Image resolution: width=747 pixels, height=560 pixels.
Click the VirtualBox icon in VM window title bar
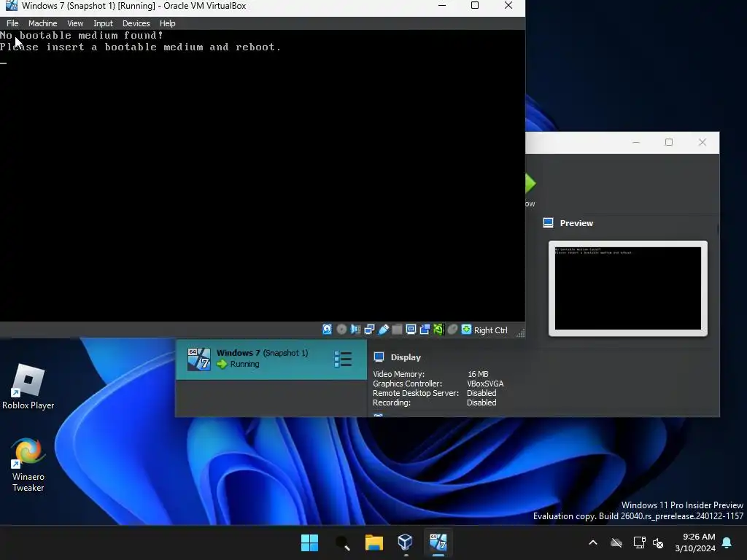click(x=12, y=6)
